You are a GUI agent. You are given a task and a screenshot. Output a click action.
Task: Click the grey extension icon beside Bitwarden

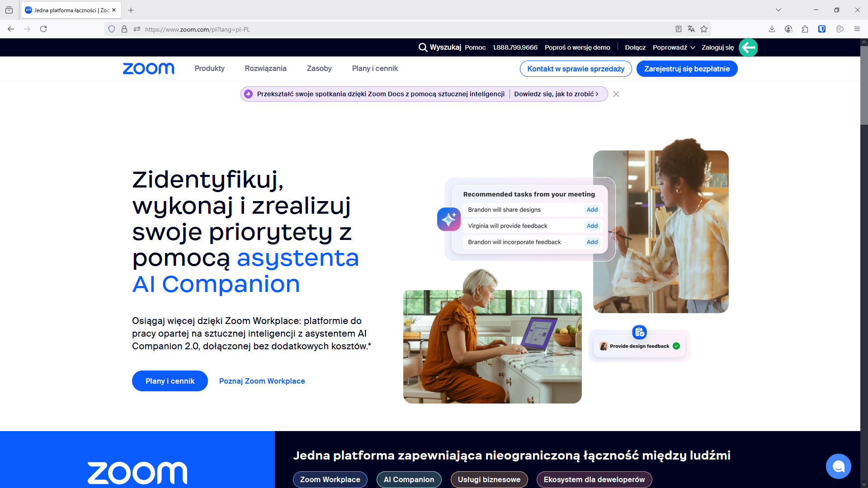point(840,29)
